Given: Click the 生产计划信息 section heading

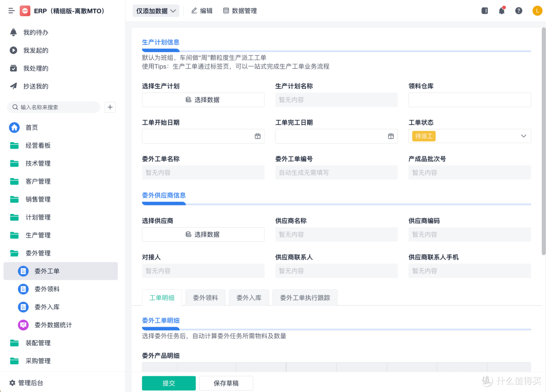Looking at the screenshot, I should point(161,42).
